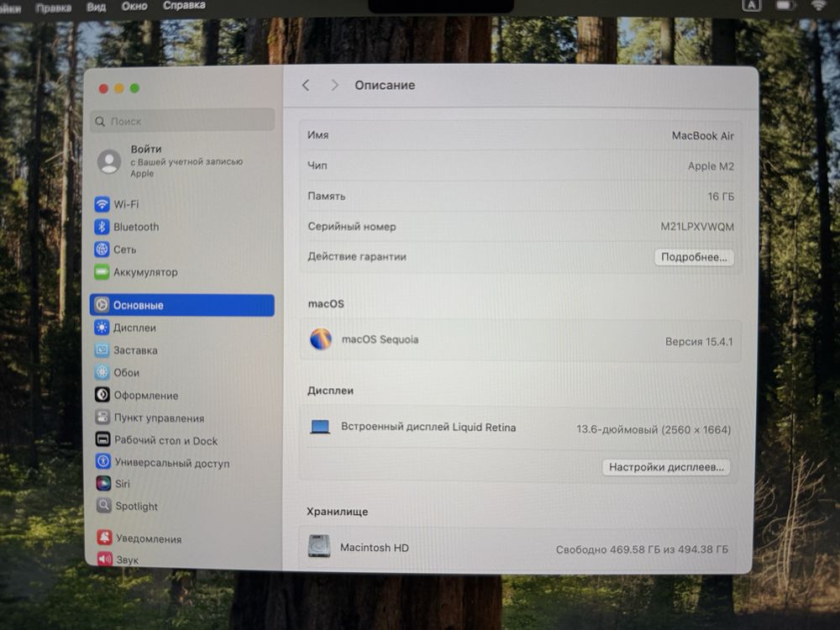Click the 16 ГБ memory value
Image resolution: width=840 pixels, height=630 pixels.
click(x=721, y=197)
